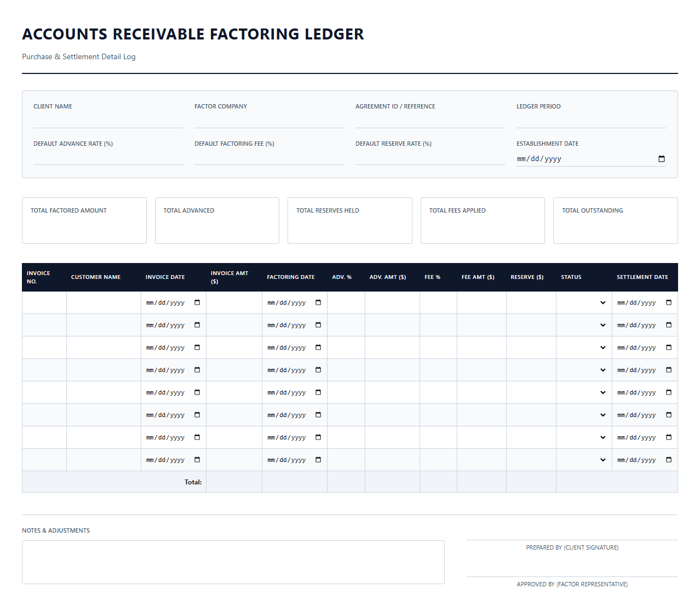Expand the Status dropdown in fifth row
The width and height of the screenshot is (700, 611).
[x=584, y=392]
